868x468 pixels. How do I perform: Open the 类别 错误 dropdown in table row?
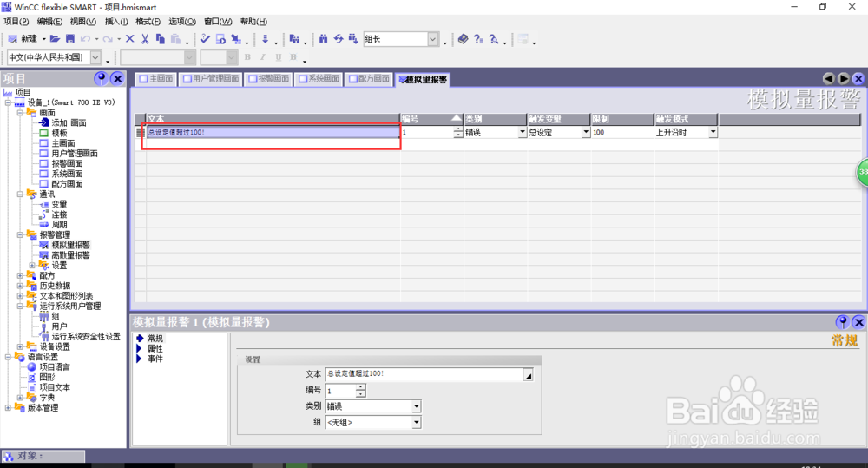522,132
